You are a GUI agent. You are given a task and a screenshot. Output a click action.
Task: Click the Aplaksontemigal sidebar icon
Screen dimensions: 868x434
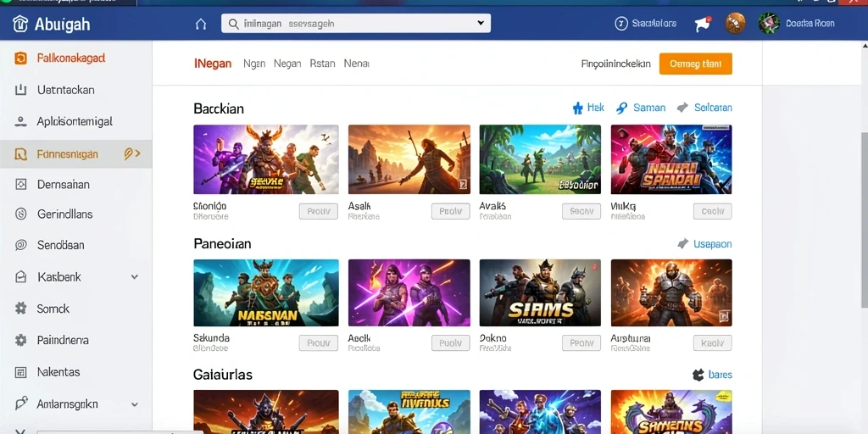pos(20,121)
